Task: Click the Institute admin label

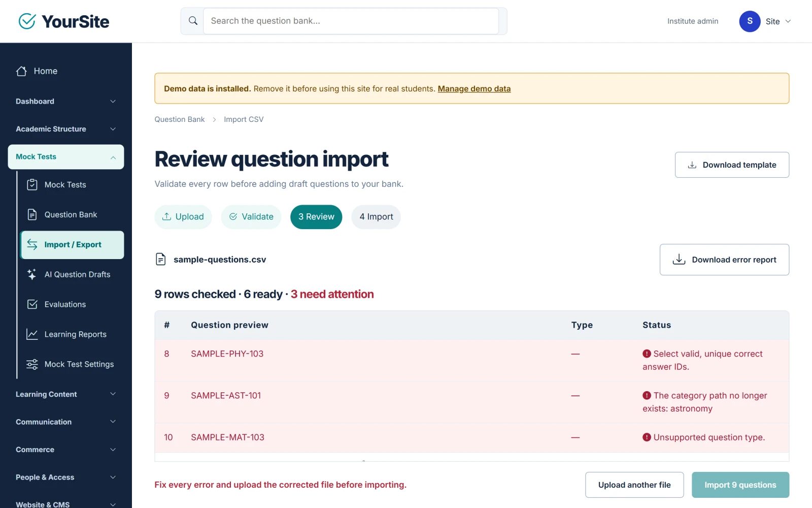Action: click(x=693, y=21)
